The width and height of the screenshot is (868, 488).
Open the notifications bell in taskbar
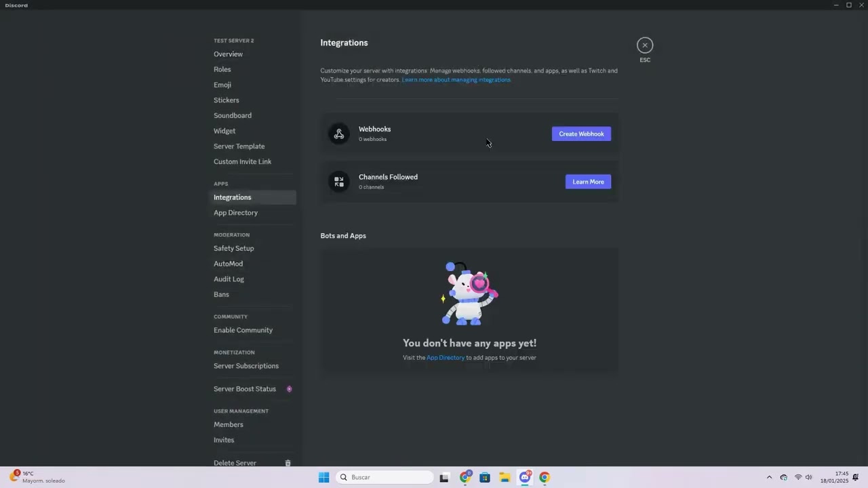[856, 477]
